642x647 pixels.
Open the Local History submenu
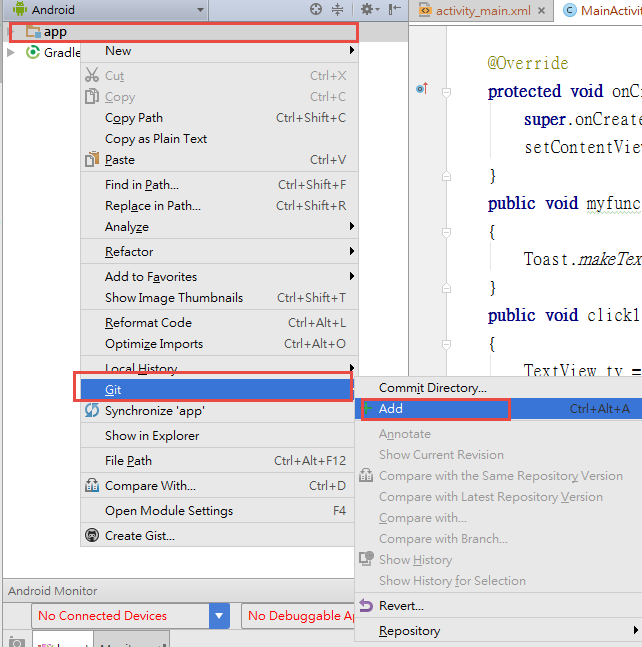coord(219,367)
